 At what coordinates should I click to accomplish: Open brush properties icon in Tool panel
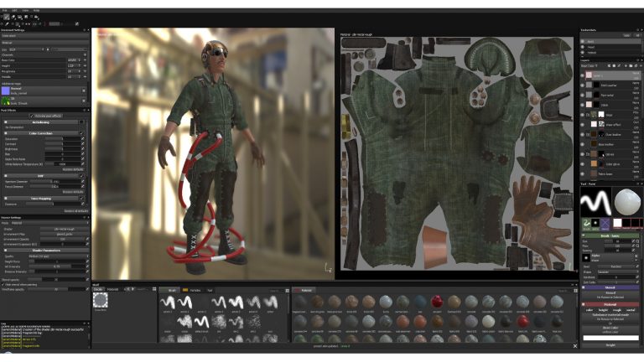tap(586, 224)
